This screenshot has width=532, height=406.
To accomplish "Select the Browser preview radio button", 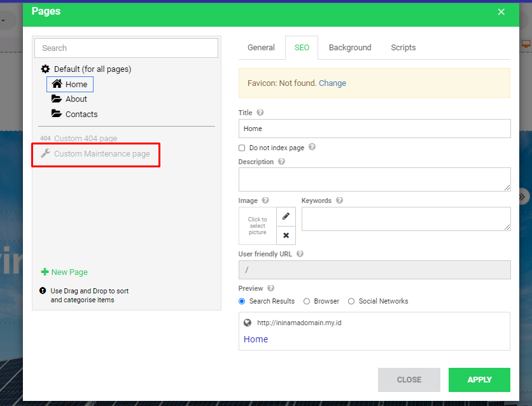I will [306, 301].
